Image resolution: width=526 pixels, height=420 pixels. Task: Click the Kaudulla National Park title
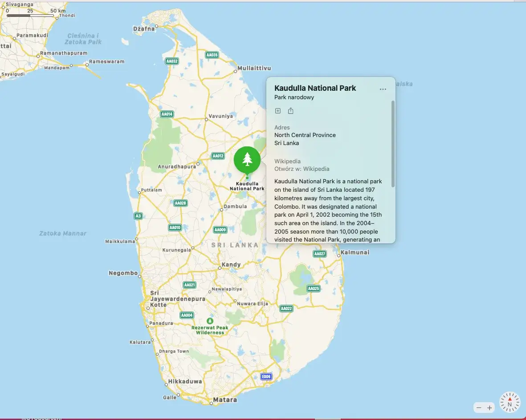pyautogui.click(x=315, y=88)
